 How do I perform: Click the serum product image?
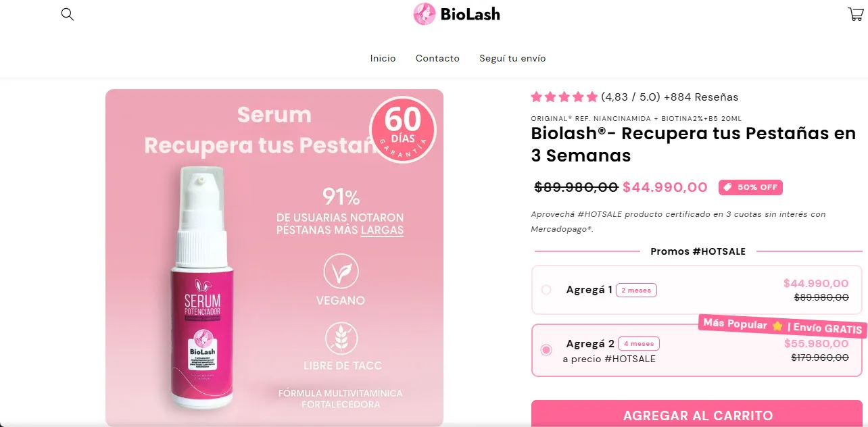[x=203, y=291]
